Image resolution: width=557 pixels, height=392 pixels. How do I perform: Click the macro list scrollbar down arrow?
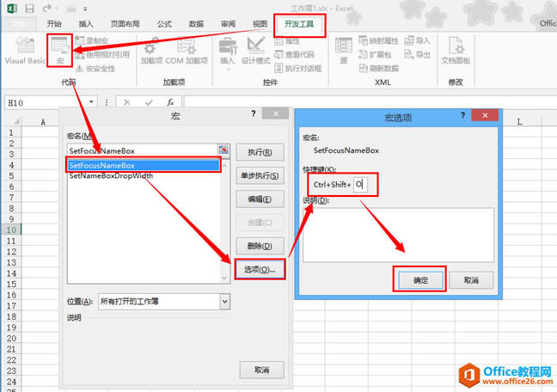tap(224, 278)
